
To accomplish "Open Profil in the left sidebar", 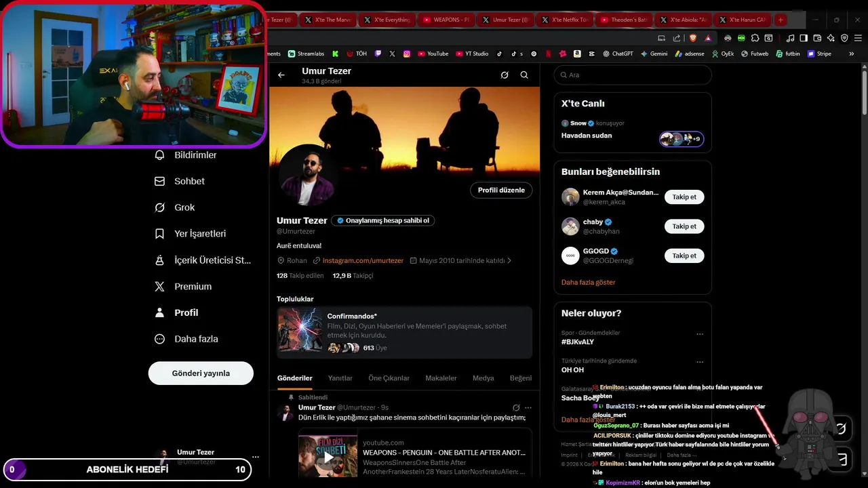I will pyautogui.click(x=176, y=312).
